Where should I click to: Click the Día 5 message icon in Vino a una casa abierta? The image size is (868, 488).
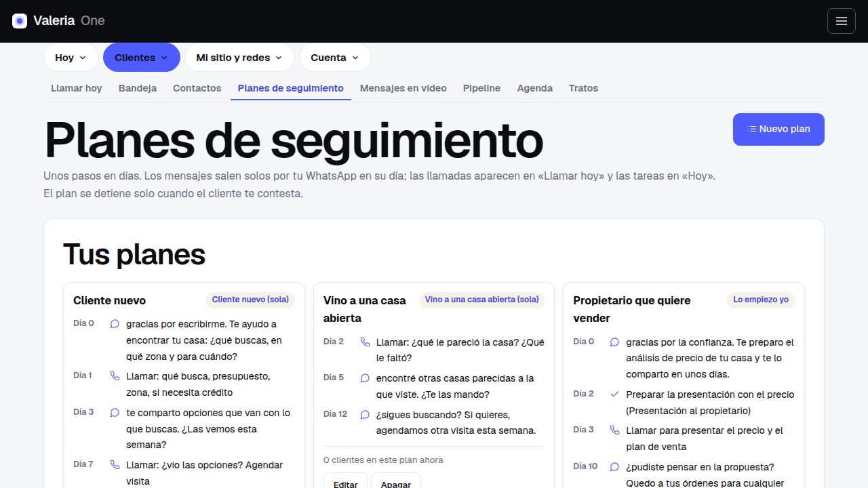pos(365,378)
